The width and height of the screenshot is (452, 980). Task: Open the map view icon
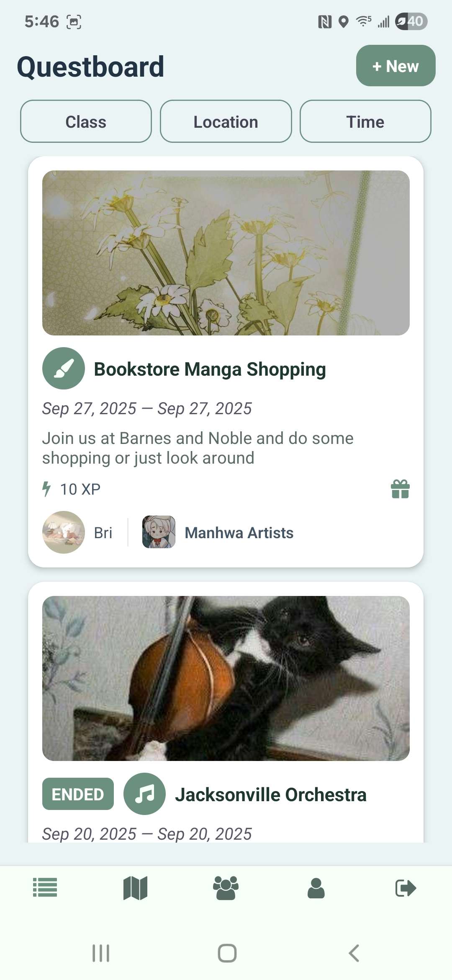135,888
